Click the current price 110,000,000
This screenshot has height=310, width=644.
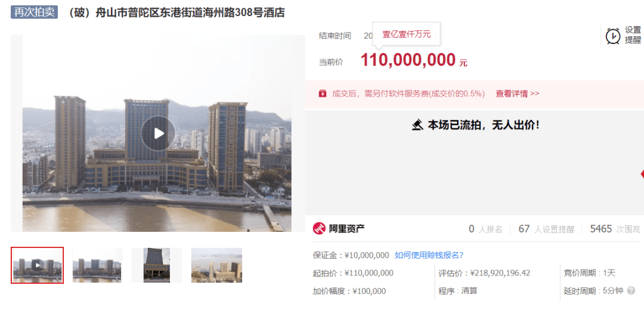pos(408,60)
